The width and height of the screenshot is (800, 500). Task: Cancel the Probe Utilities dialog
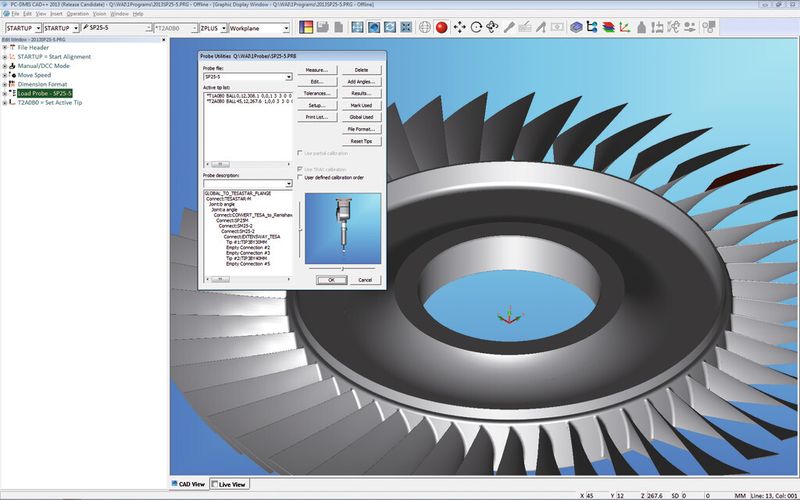pyautogui.click(x=365, y=280)
